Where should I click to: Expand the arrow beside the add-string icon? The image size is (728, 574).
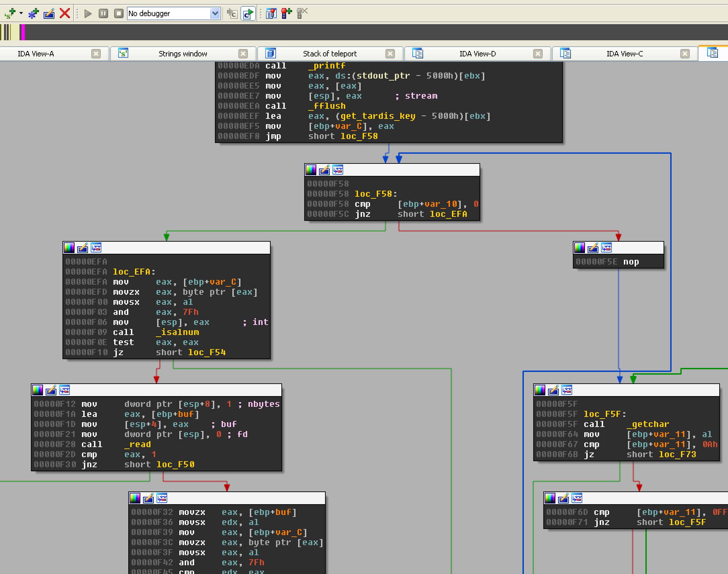pyautogui.click(x=21, y=13)
